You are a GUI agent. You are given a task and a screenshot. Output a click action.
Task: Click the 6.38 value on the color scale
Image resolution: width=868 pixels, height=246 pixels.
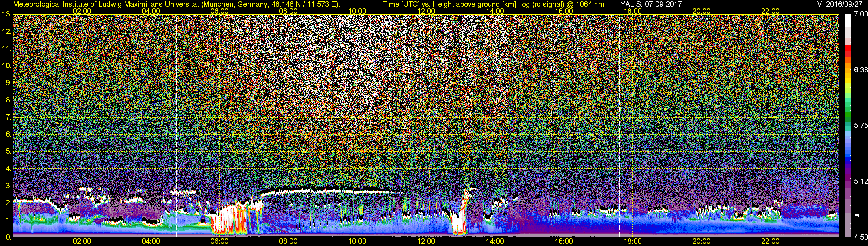(860, 70)
